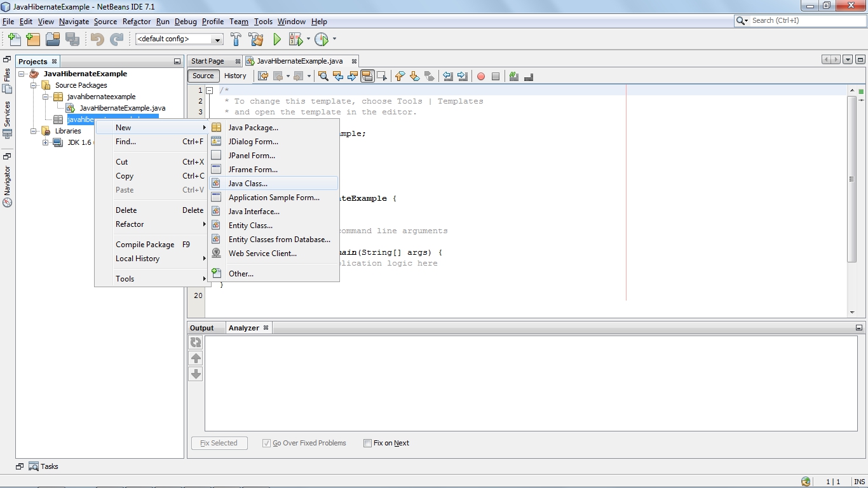Image resolution: width=868 pixels, height=488 pixels.
Task: Open the Tools menu in menu bar
Action: pyautogui.click(x=263, y=22)
